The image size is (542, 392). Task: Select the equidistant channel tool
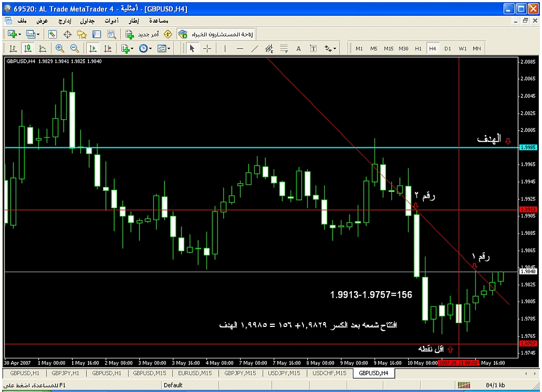click(269, 48)
